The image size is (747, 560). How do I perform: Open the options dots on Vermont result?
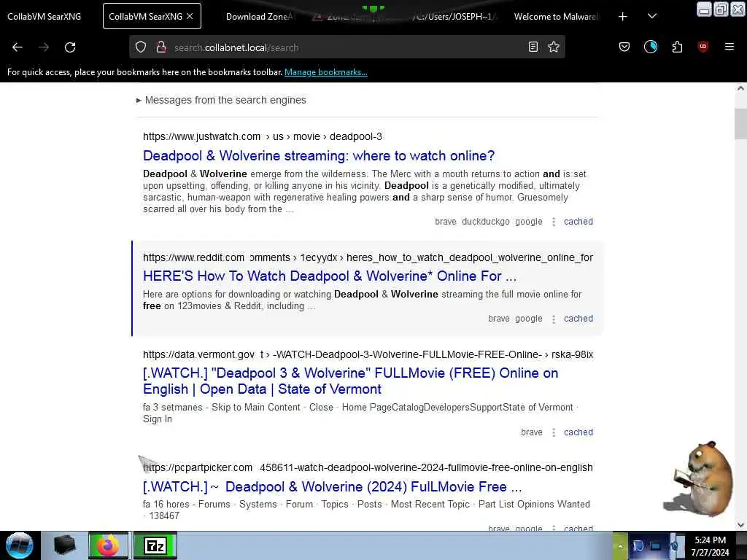[x=554, y=433]
